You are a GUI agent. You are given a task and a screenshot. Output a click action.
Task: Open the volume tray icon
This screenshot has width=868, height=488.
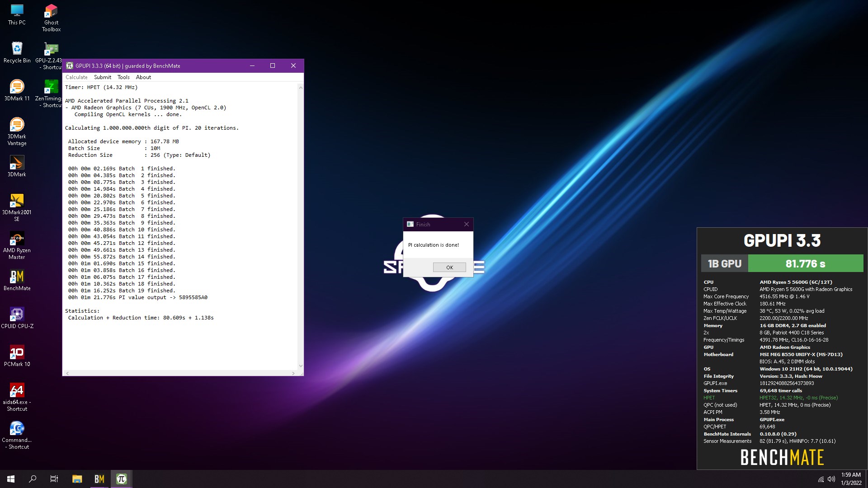[831, 479]
